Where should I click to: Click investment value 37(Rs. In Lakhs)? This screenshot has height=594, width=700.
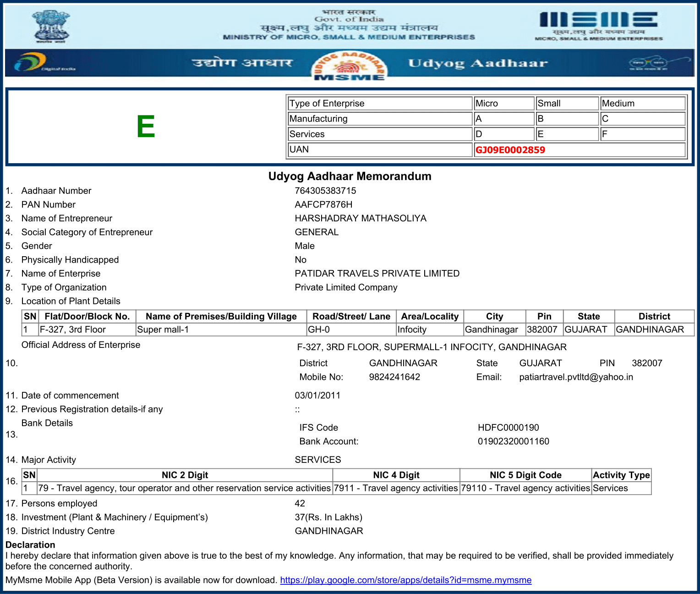click(x=328, y=517)
